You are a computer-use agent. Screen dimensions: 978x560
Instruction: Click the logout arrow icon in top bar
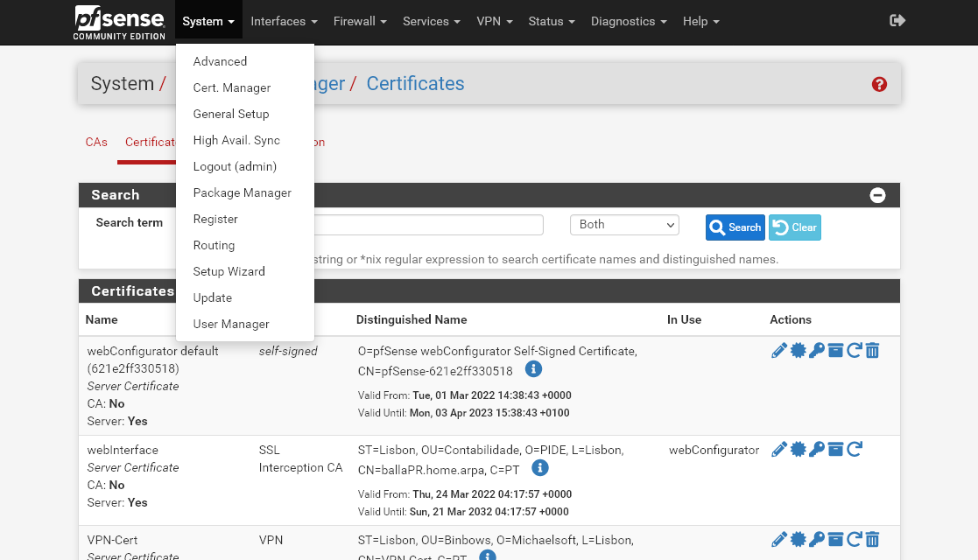coord(897,21)
